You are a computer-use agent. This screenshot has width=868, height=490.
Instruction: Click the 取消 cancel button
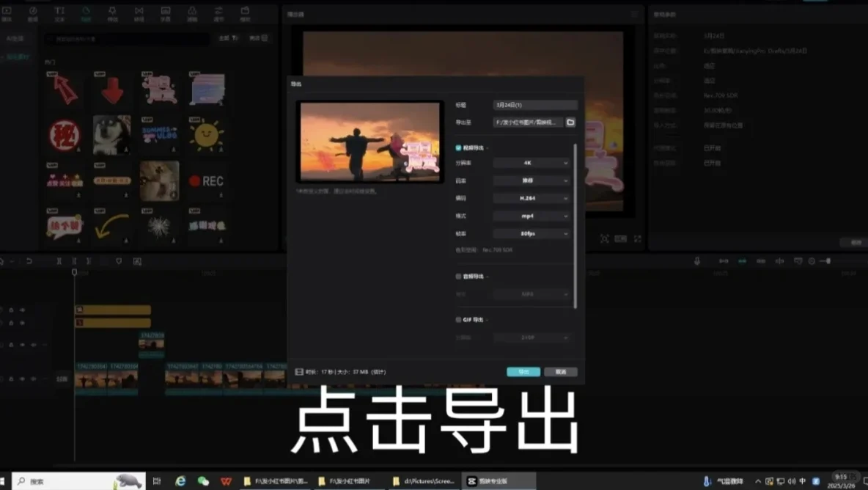point(561,372)
